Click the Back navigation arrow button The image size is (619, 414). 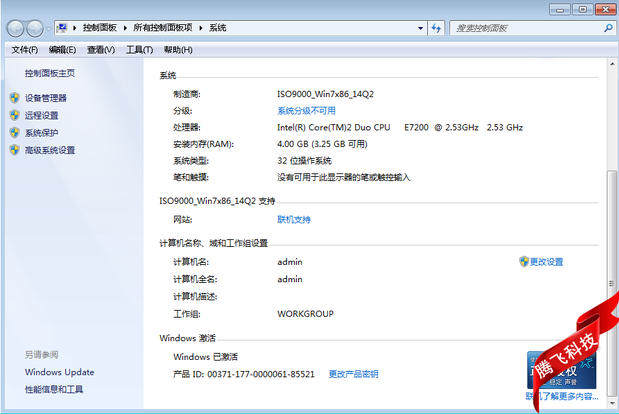(16, 28)
